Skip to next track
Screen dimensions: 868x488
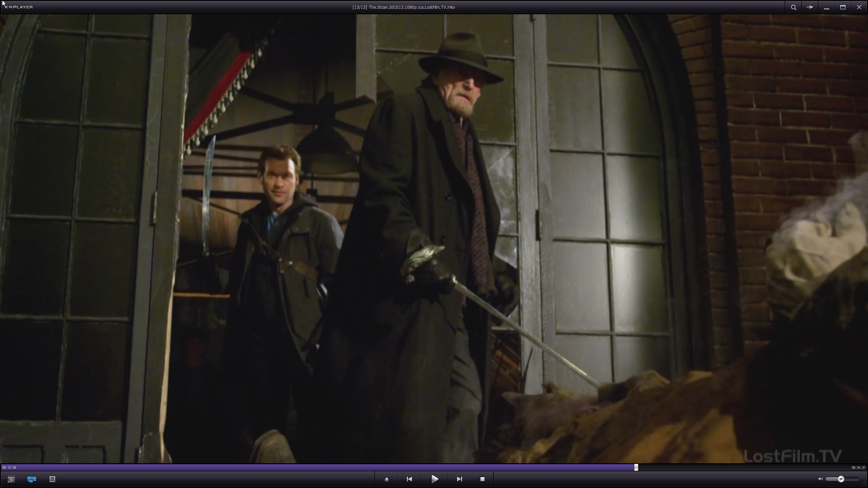[x=459, y=479]
